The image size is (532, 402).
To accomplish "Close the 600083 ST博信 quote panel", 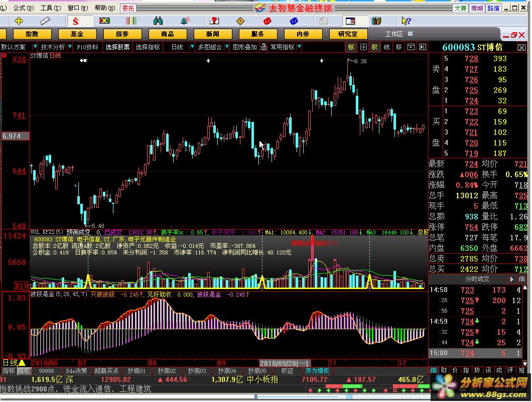I will click(522, 48).
